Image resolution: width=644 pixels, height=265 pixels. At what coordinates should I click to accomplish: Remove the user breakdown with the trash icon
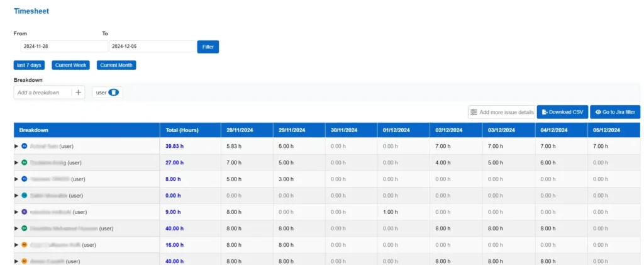pyautogui.click(x=114, y=93)
